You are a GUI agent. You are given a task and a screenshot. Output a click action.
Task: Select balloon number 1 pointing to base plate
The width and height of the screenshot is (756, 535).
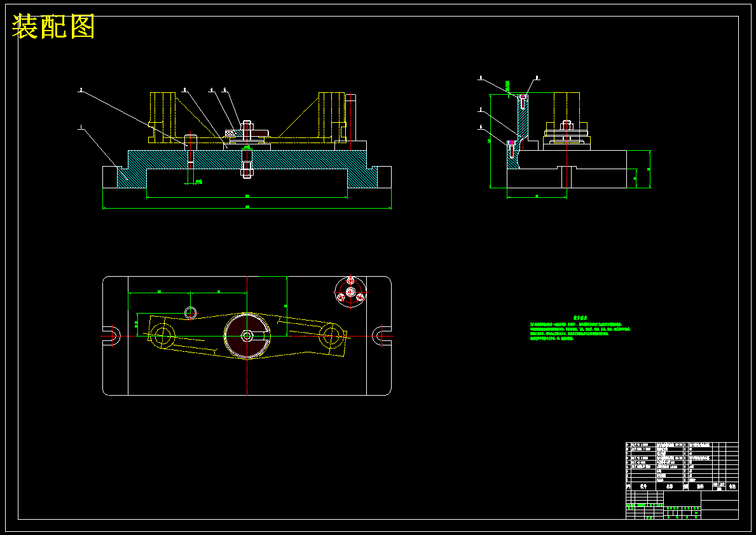pos(81,127)
